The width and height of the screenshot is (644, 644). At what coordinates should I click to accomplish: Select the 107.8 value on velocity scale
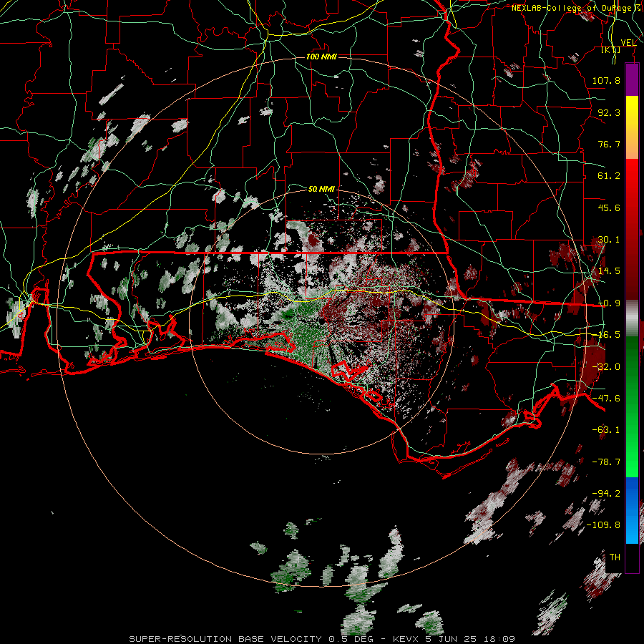(606, 80)
